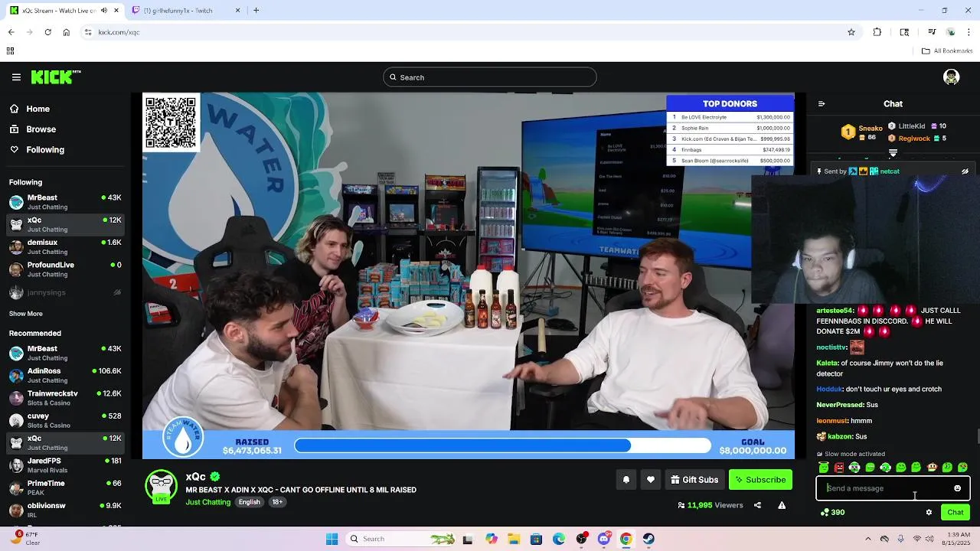Click the address bar URL kick.com/xqc
Viewport: 980px width, 551px height.
tap(119, 32)
